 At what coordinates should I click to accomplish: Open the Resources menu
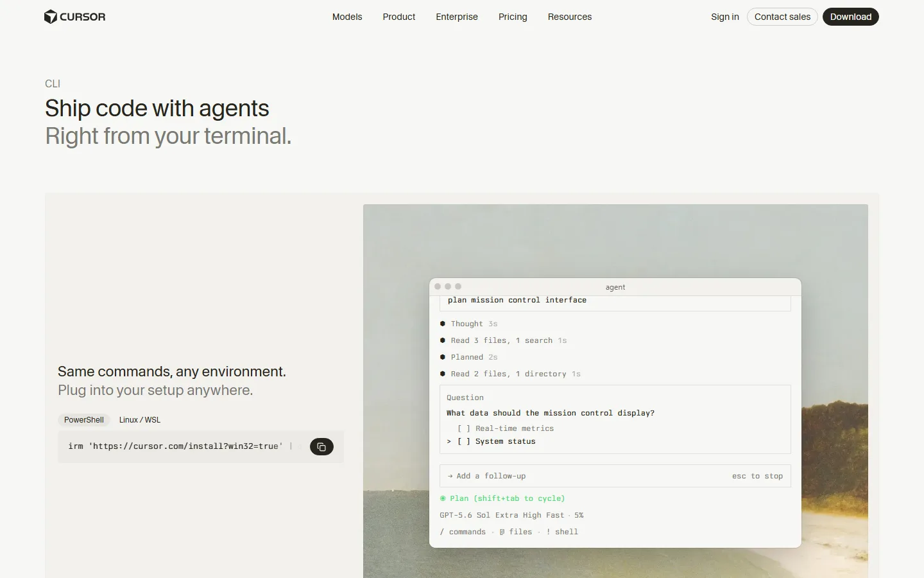pos(570,17)
